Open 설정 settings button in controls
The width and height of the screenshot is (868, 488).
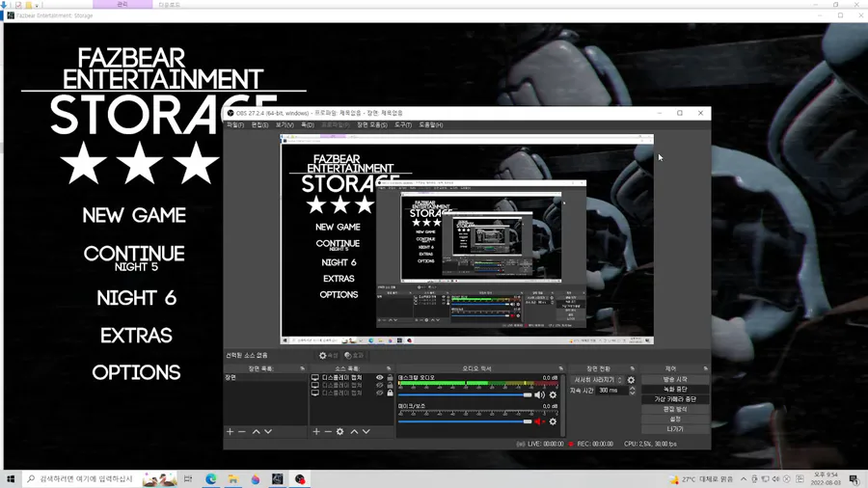[675, 420]
